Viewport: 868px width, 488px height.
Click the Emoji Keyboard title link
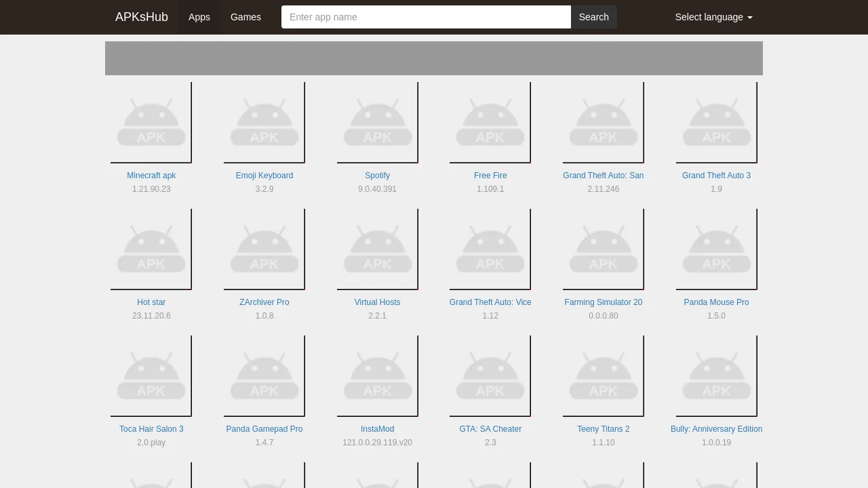click(264, 176)
